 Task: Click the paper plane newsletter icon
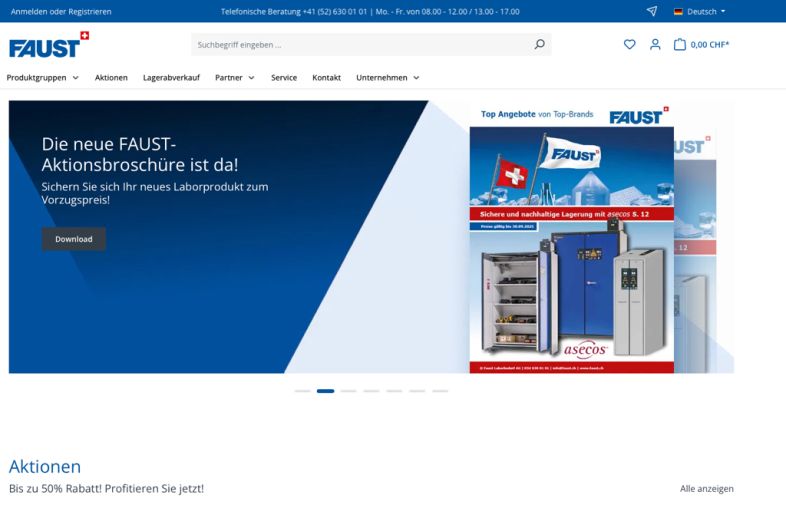coord(652,11)
